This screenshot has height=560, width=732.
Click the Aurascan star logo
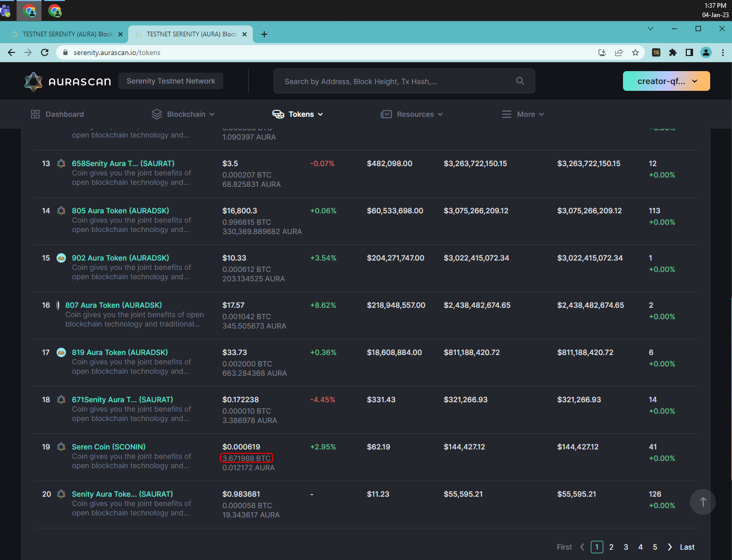pyautogui.click(x=33, y=81)
